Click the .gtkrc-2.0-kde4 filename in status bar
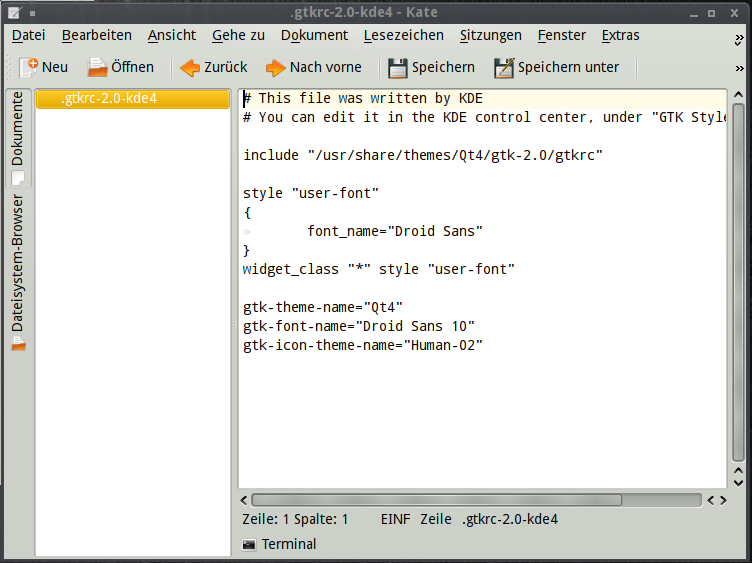Viewport: 752px width, 563px height. pyautogui.click(x=510, y=519)
